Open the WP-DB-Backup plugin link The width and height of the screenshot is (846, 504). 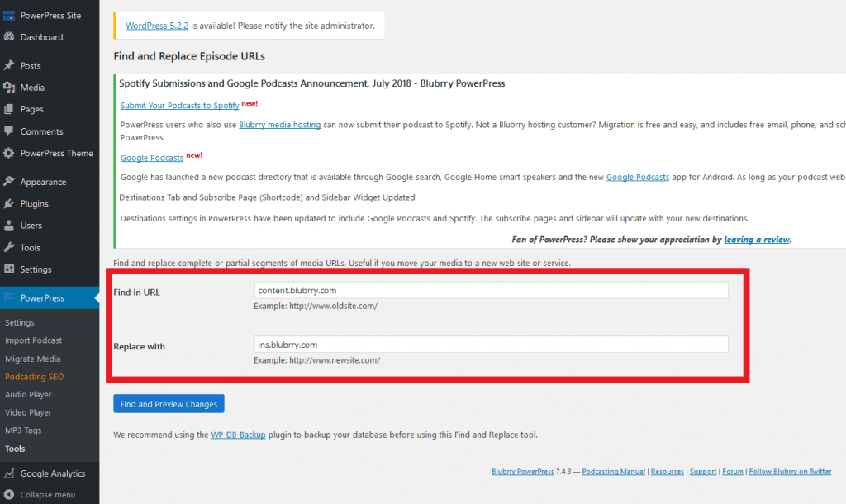pos(238,435)
